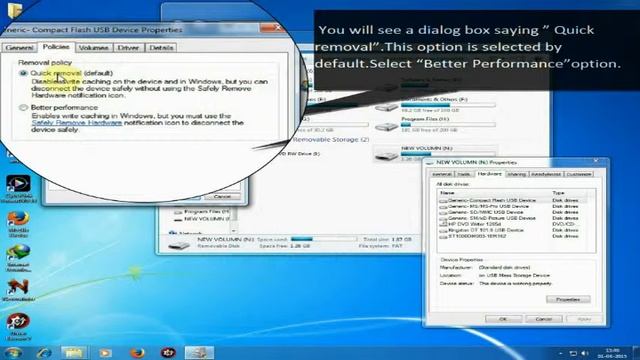Select the NEW VOLUMN (N:) removable drive icon
Image resolution: width=640 pixels, height=360 pixels.
click(x=386, y=155)
